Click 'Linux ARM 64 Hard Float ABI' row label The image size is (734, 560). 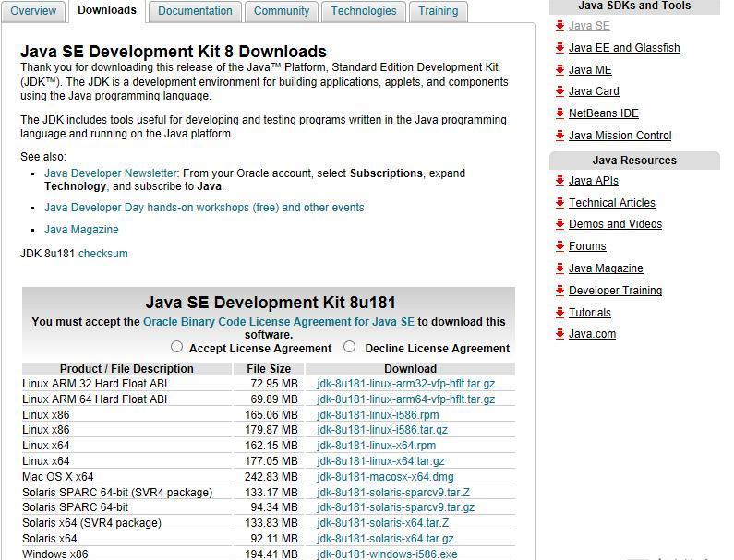click(x=94, y=399)
